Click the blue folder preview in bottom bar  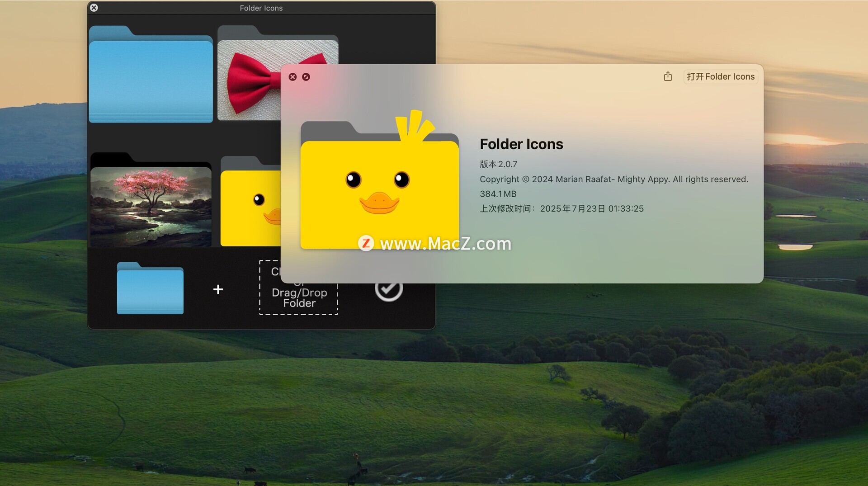pos(150,288)
